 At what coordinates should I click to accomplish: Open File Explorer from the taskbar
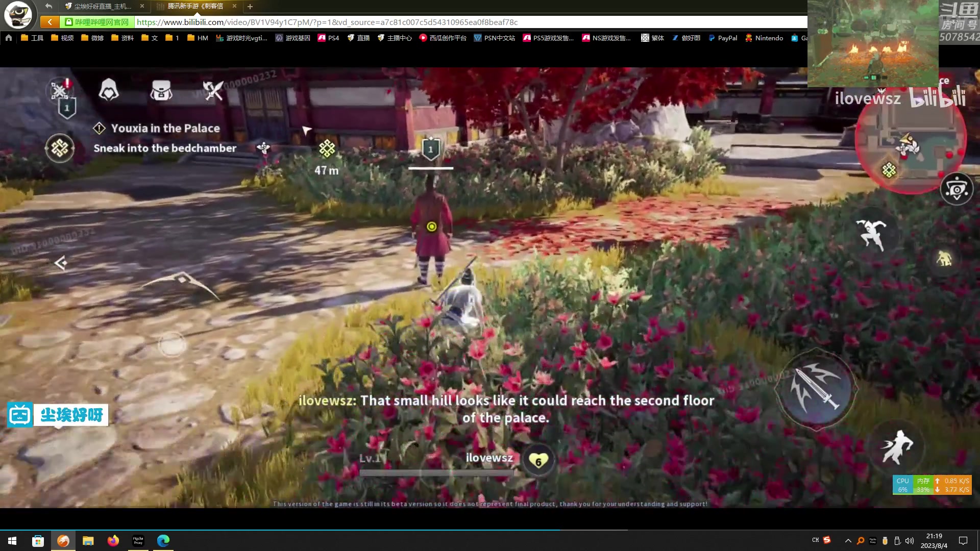point(88,541)
